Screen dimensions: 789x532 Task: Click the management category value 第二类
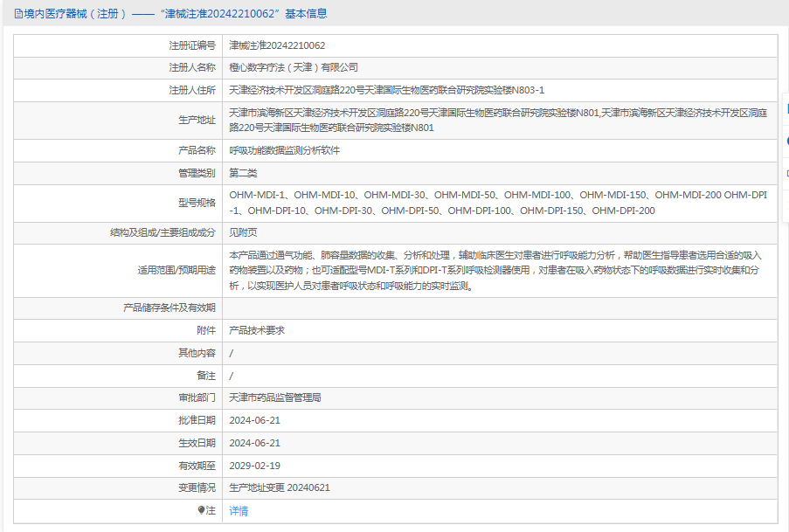(x=243, y=173)
